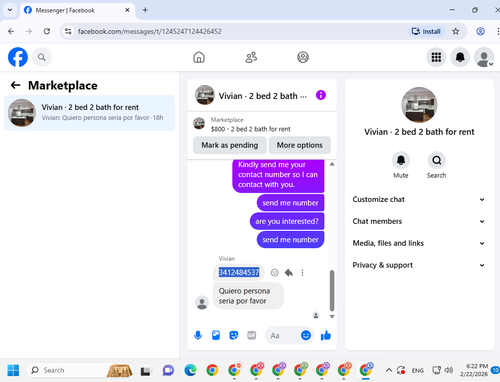Screen dimensions: 500x382
Task: Open $800 - 2 bed 2 bath listing link
Action: click(x=250, y=129)
